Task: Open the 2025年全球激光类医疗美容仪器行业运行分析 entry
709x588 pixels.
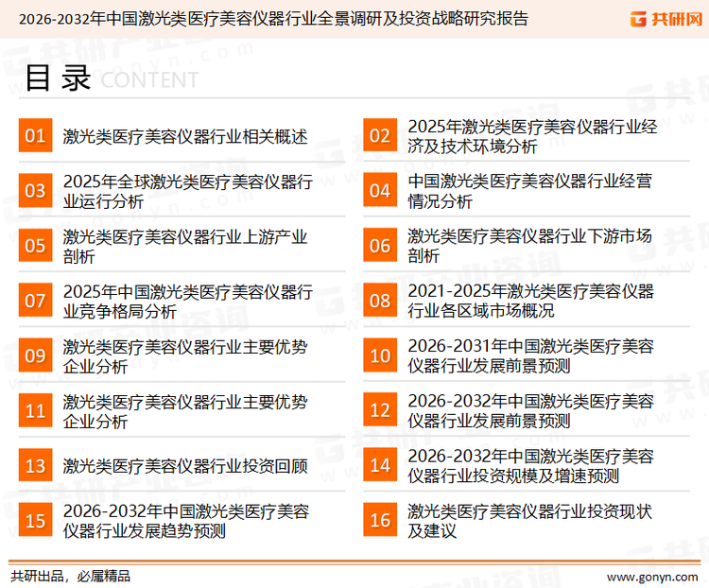Action: 187,191
